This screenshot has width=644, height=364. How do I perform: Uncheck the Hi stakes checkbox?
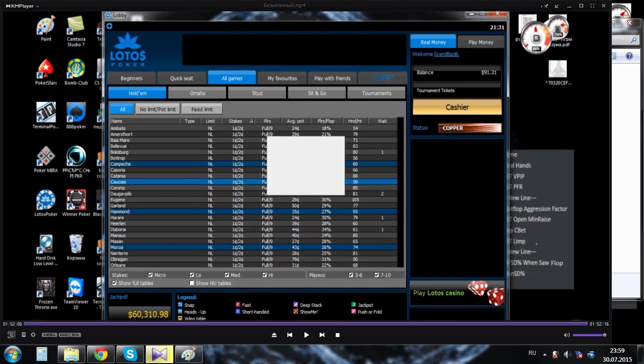click(x=265, y=275)
